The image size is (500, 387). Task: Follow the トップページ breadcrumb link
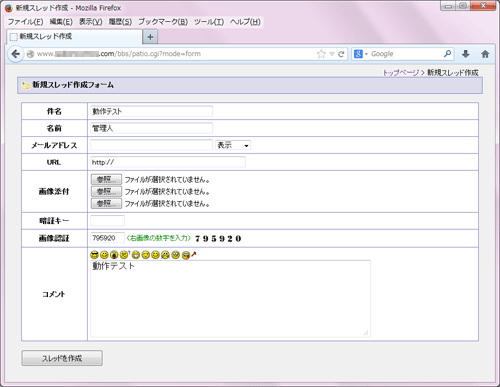click(401, 73)
